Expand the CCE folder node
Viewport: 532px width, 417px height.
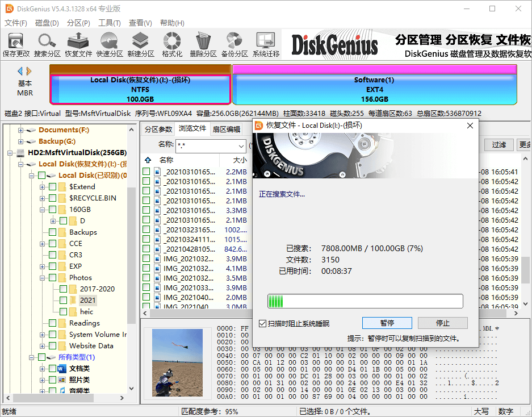point(42,244)
